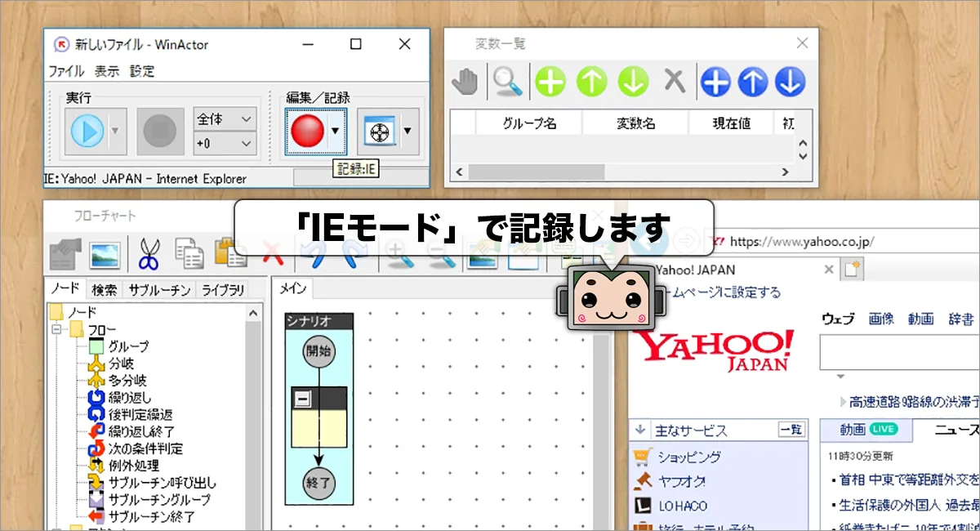Click the node tree scrollbar up arrow
The image size is (980, 531).
point(253,312)
